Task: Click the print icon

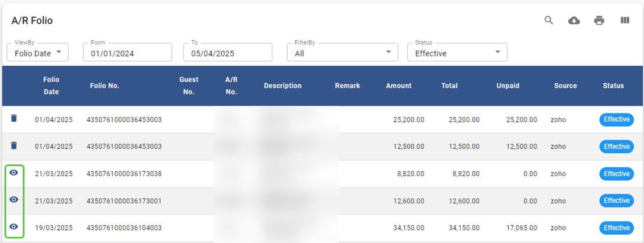Action: coord(599,21)
